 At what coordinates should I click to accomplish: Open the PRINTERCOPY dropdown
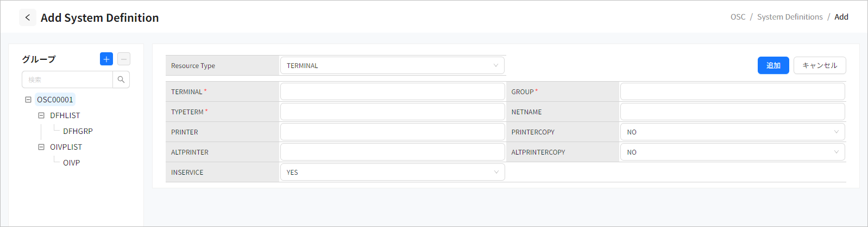pyautogui.click(x=732, y=132)
